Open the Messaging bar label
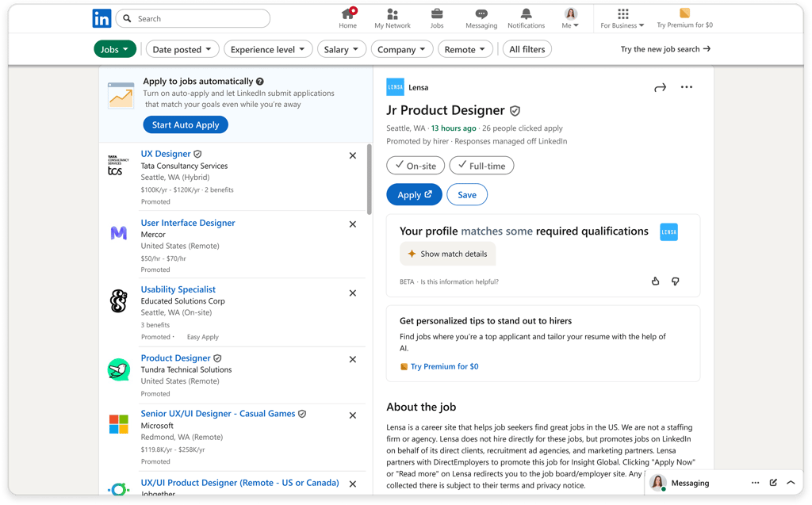Image resolution: width=812 pixels, height=505 pixels. click(691, 483)
